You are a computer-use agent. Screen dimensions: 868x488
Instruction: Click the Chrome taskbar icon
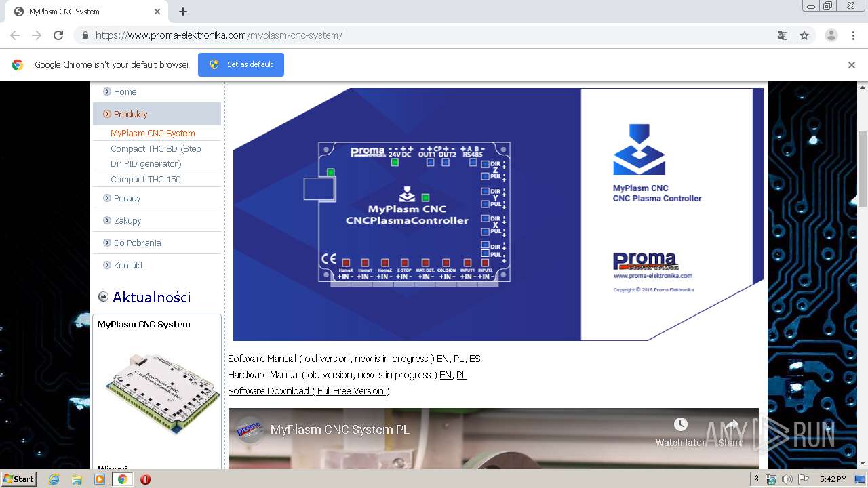click(x=122, y=479)
